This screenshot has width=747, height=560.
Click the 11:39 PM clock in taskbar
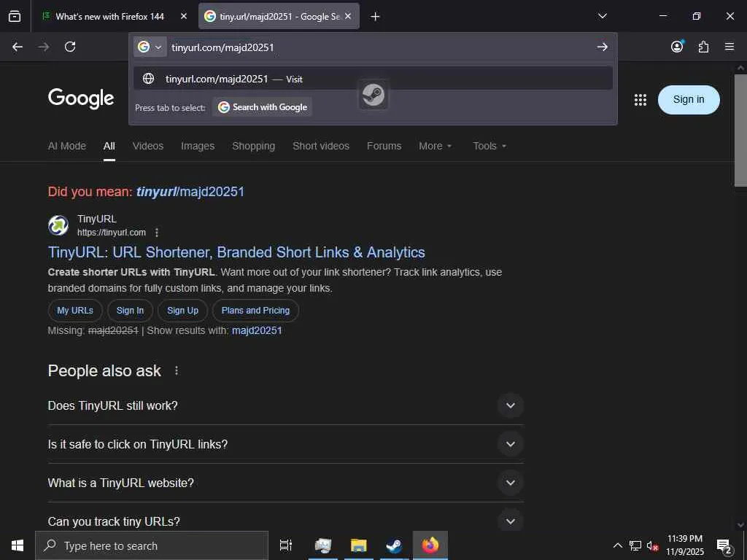point(685,545)
